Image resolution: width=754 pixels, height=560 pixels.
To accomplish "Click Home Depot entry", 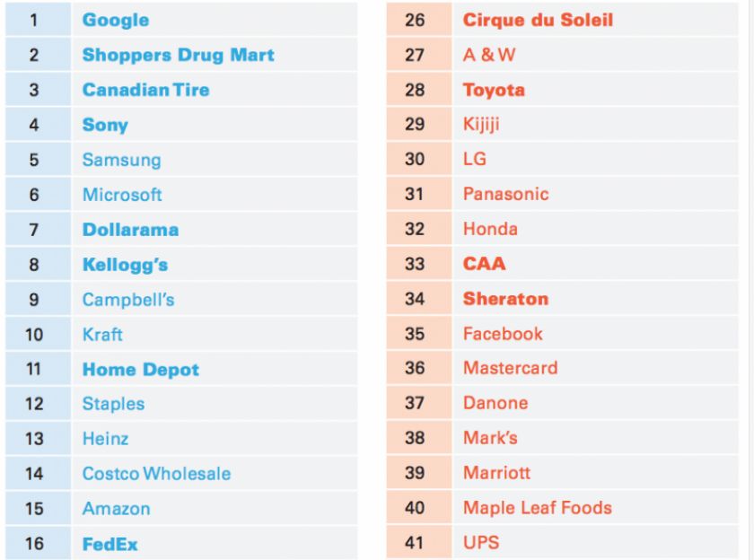I will point(141,370).
